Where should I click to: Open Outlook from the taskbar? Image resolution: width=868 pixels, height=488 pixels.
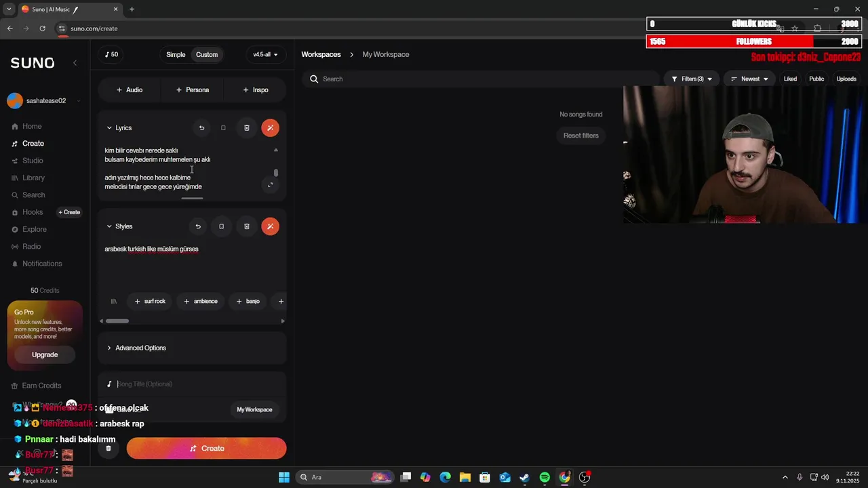(505, 477)
